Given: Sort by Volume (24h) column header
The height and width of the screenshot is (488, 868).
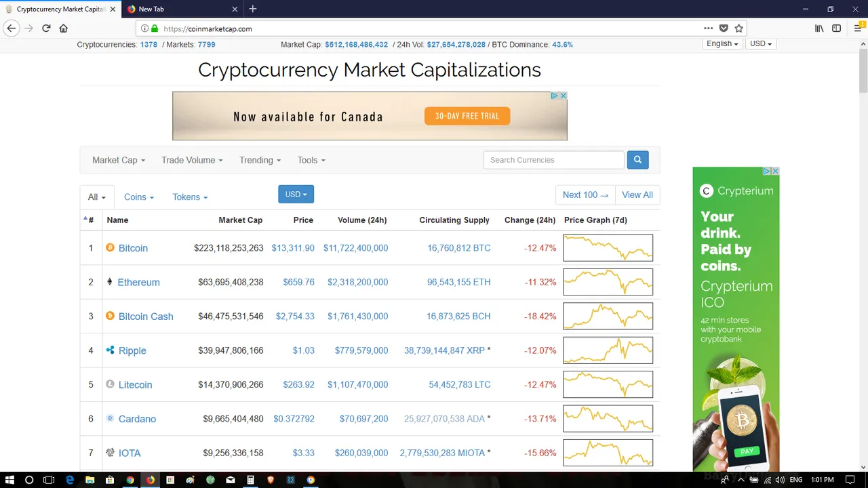Looking at the screenshot, I should point(362,220).
